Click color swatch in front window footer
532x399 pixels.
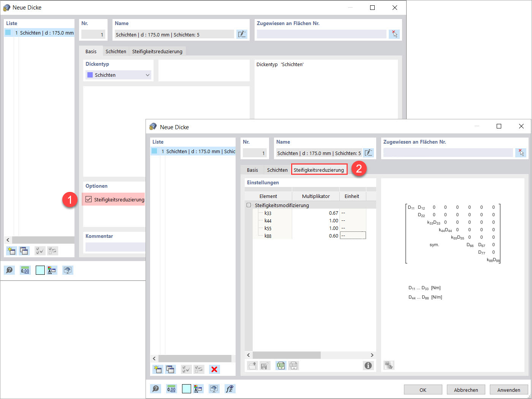click(x=186, y=389)
